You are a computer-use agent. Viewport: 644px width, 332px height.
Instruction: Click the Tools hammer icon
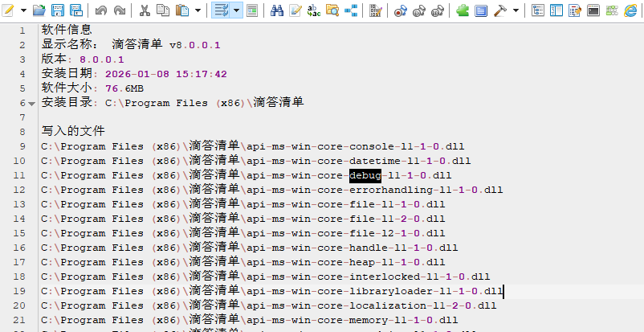499,10
